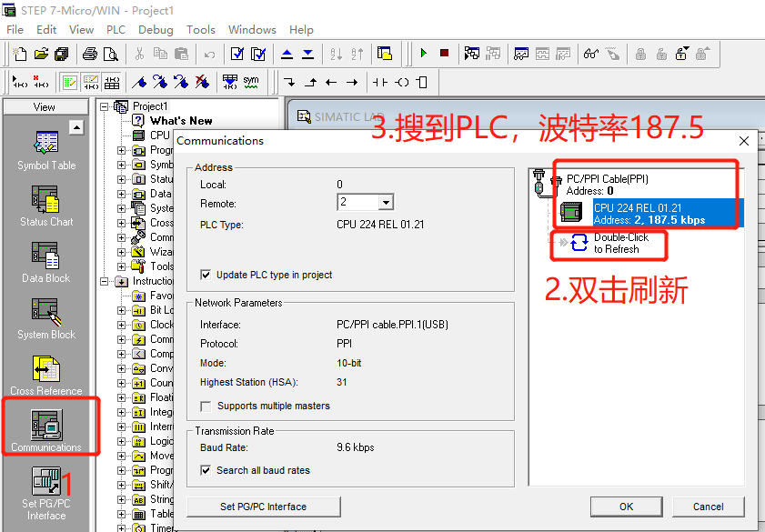Viewport: 765px width, 532px height.
Task: Open the Debug menu
Action: (156, 30)
